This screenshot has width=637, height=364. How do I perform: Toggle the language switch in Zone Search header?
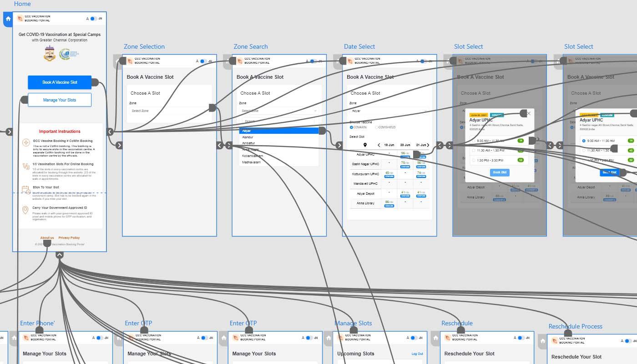[313, 61]
